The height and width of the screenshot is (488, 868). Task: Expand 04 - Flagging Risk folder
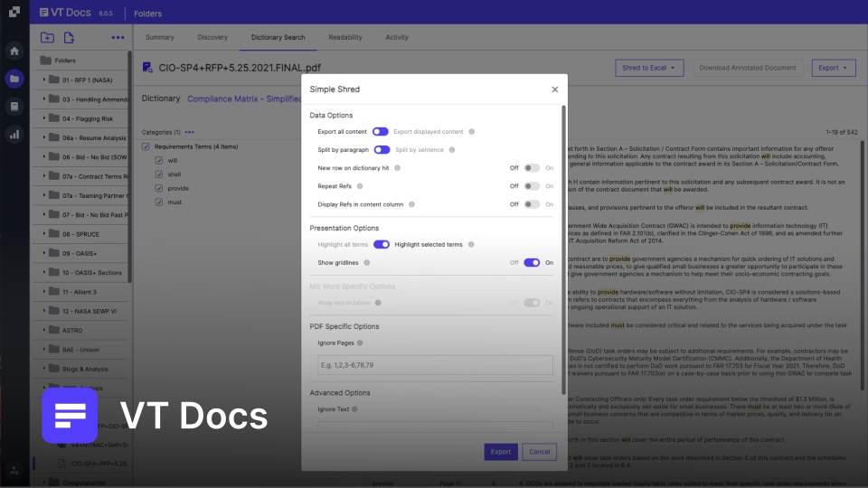pos(44,118)
